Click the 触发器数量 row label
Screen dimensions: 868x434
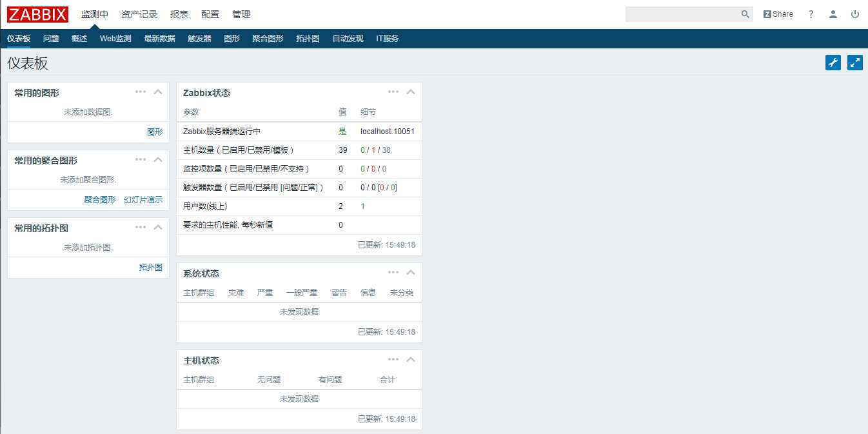pyautogui.click(x=253, y=188)
